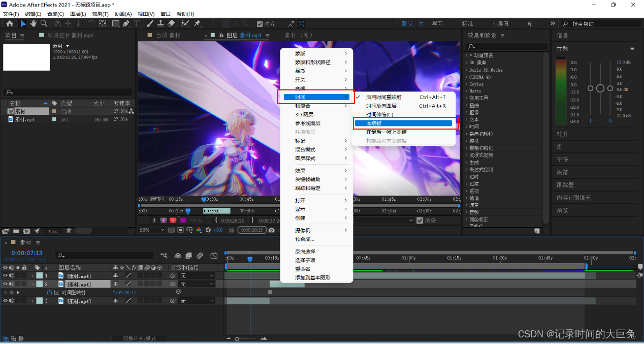The height and width of the screenshot is (344, 644).
Task: Delete selected project item with trash icon
Action: (x=69, y=231)
